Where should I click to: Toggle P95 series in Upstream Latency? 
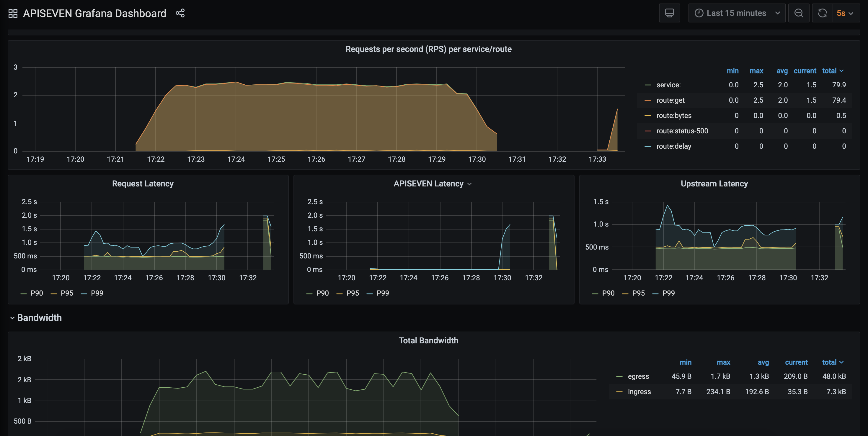(x=638, y=293)
